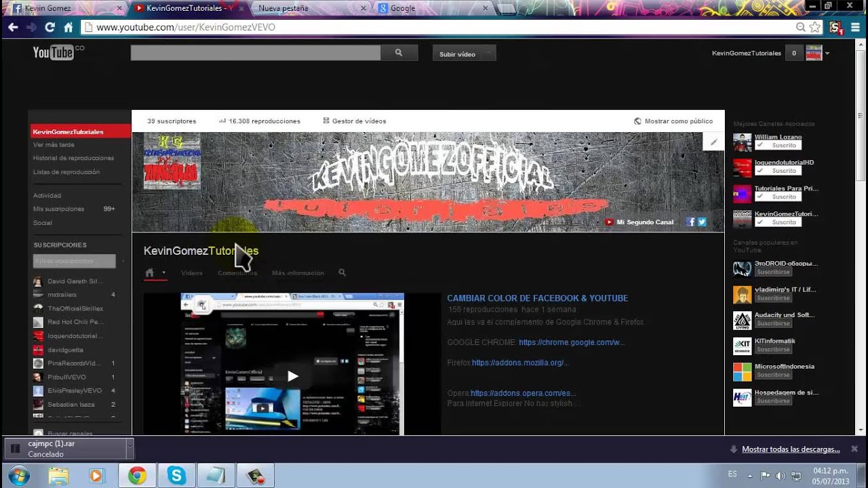868x488 pixels.
Task: Bookmark page with the star icon
Action: [x=814, y=27]
